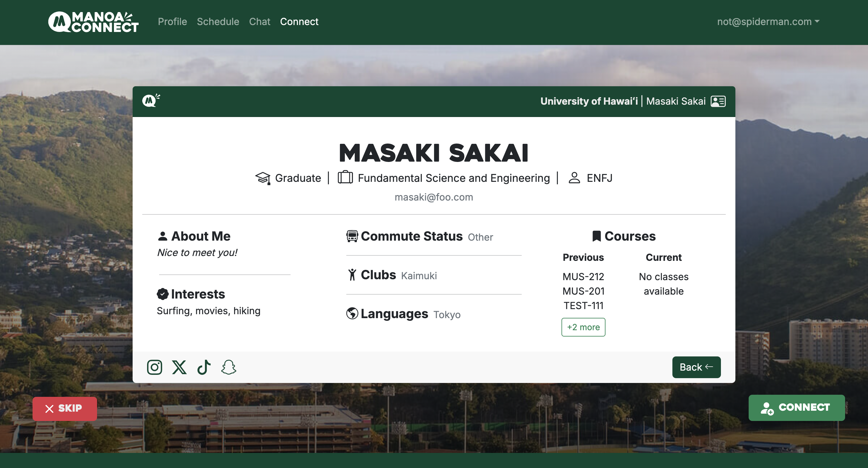868x468 pixels.
Task: Expand the +2 more courses list
Action: pyautogui.click(x=583, y=327)
